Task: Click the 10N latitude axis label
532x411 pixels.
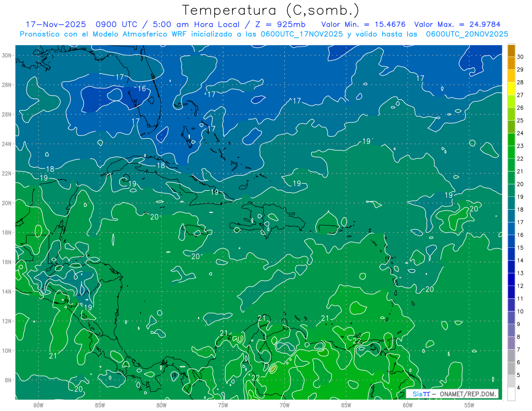Action: (8, 351)
